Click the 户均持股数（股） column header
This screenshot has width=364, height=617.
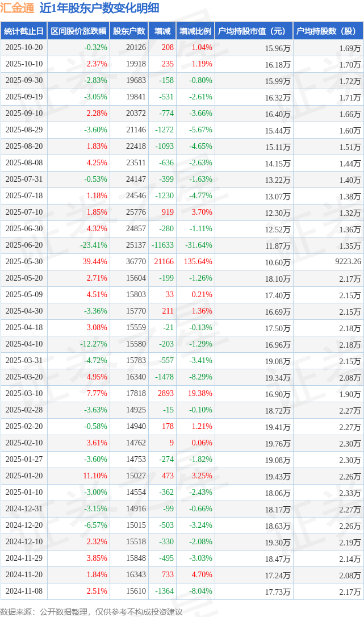pos(328,31)
